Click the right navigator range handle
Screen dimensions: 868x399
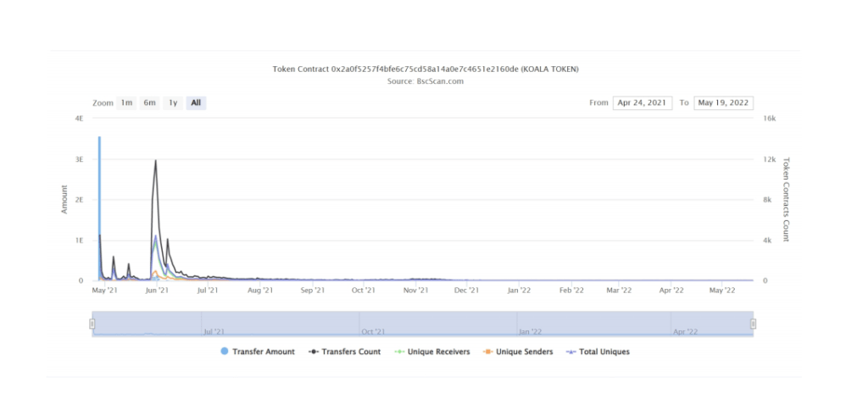[x=753, y=324]
